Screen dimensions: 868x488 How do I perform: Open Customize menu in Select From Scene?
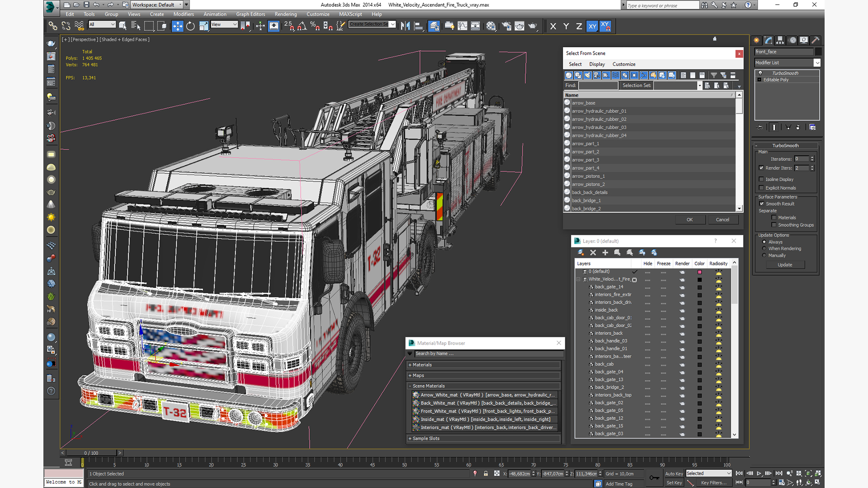click(x=624, y=65)
